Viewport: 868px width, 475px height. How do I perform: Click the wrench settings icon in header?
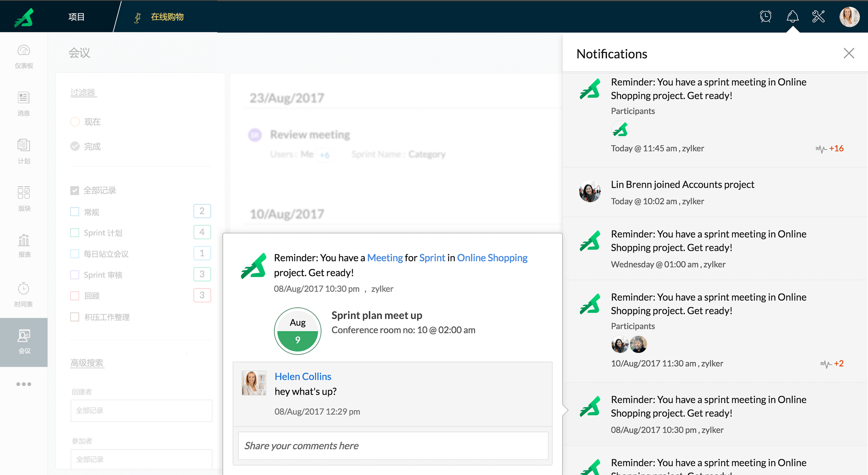click(x=818, y=17)
